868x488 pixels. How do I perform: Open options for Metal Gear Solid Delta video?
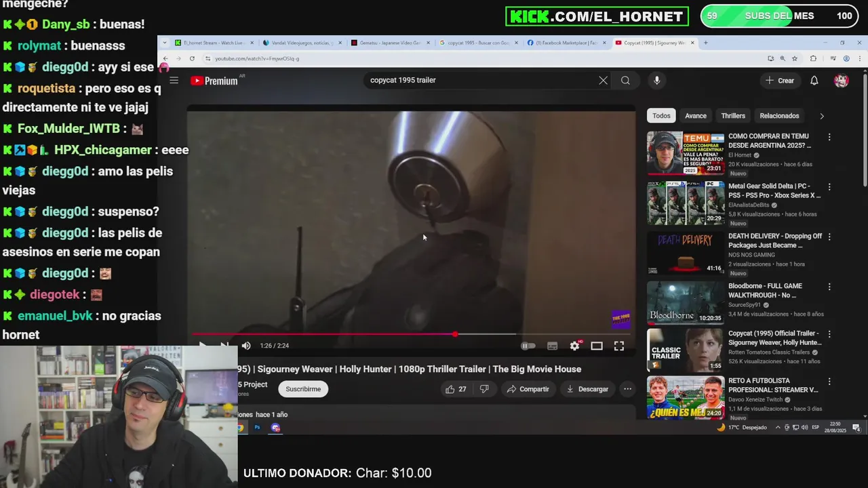pyautogui.click(x=829, y=187)
